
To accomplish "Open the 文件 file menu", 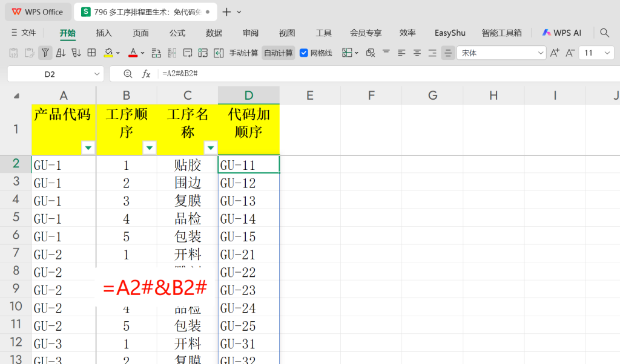I will pyautogui.click(x=24, y=33).
